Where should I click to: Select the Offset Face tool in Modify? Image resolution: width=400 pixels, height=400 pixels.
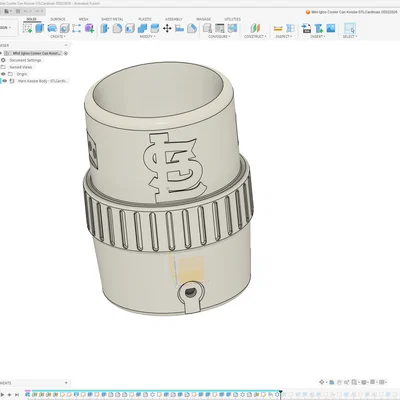155,28
